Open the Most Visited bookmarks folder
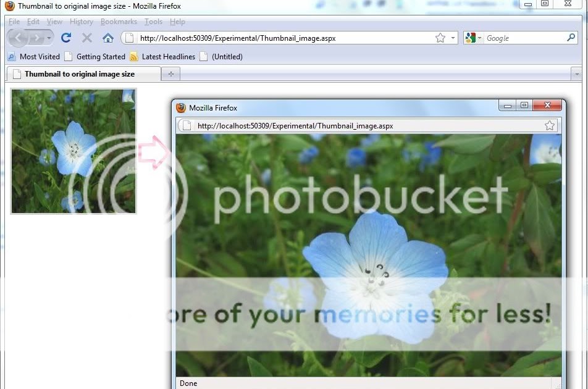 [x=34, y=57]
